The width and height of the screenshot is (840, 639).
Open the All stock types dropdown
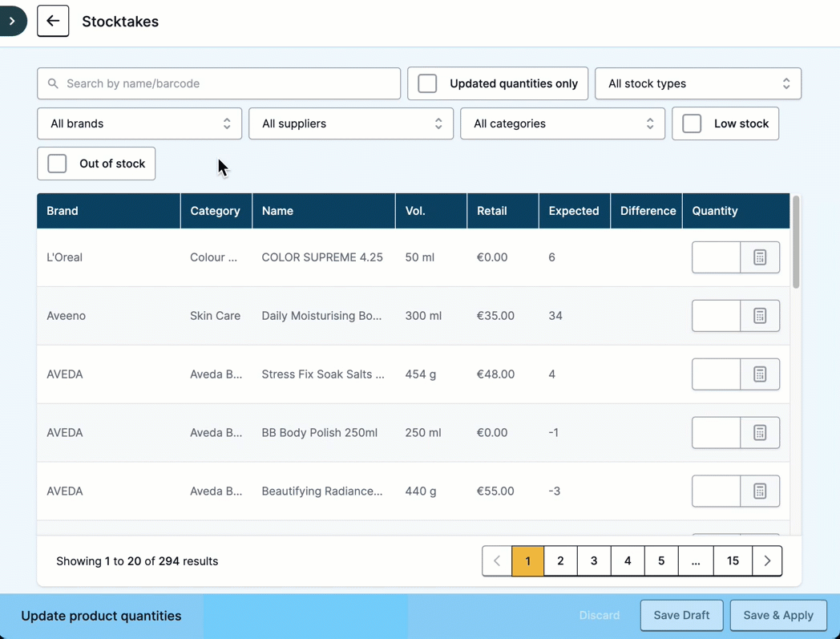[x=698, y=83]
